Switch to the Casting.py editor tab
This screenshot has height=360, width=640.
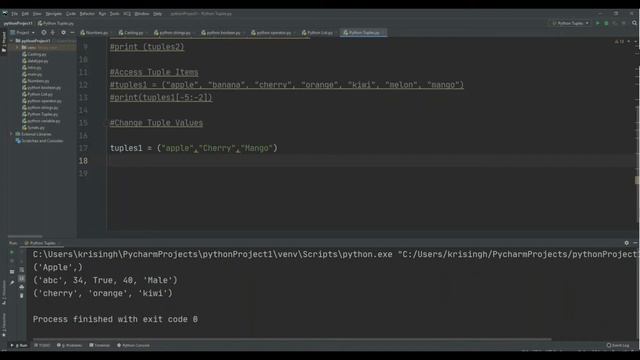131,33
